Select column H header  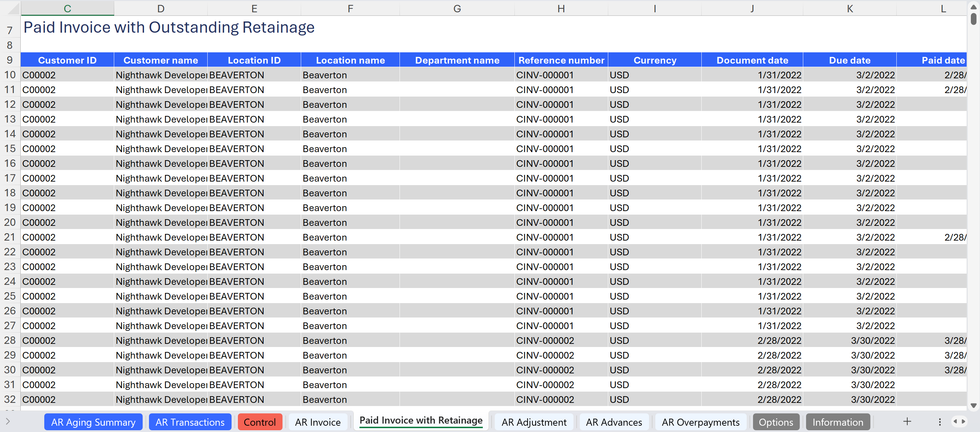pyautogui.click(x=561, y=8)
